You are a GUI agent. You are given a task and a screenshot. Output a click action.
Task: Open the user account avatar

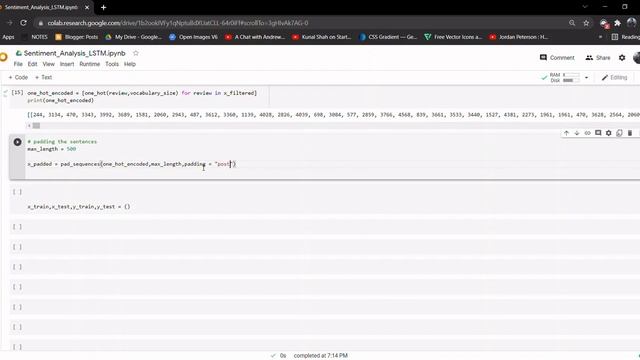click(636, 58)
